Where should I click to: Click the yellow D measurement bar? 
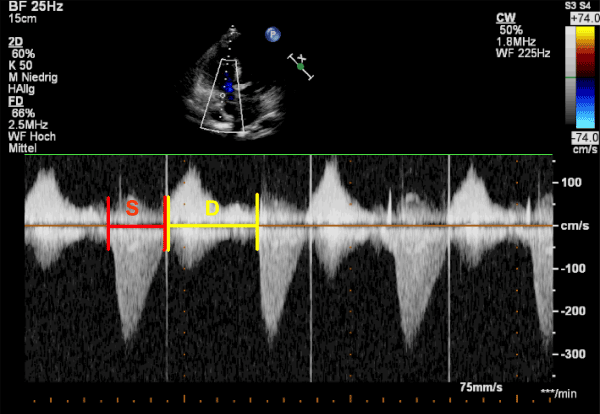click(212, 227)
